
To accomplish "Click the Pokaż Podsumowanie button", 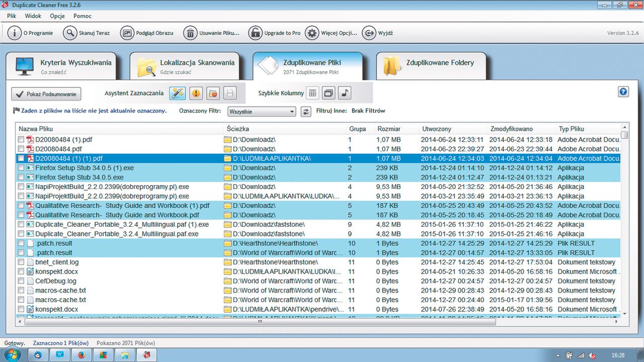I will point(46,94).
